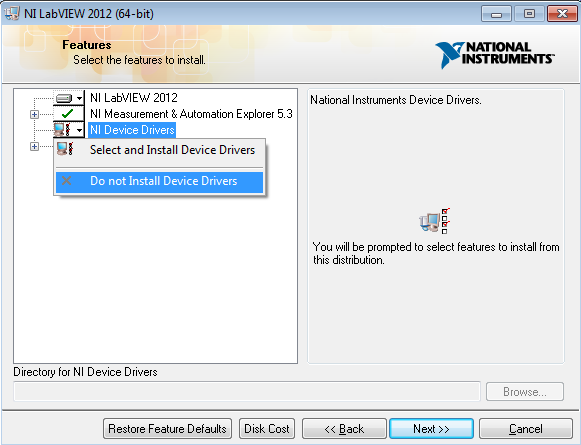Expand the tree node below NI Device Drivers
The image size is (581, 445).
click(34, 146)
